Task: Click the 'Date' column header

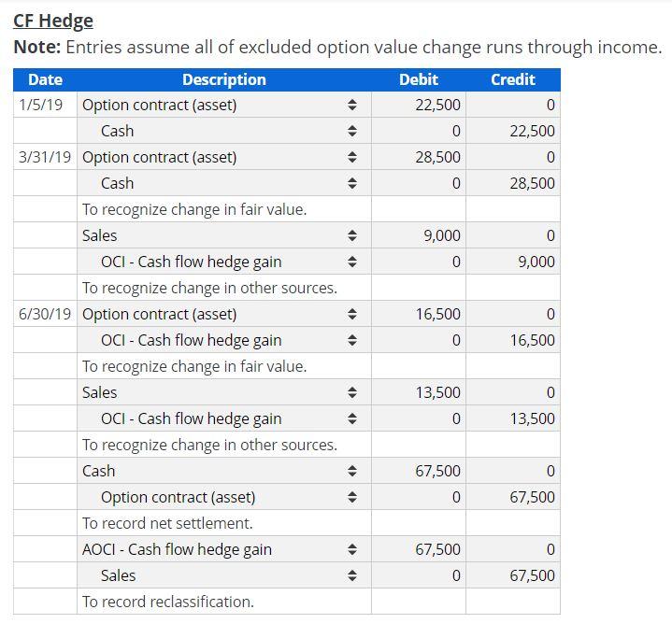Action: [45, 79]
